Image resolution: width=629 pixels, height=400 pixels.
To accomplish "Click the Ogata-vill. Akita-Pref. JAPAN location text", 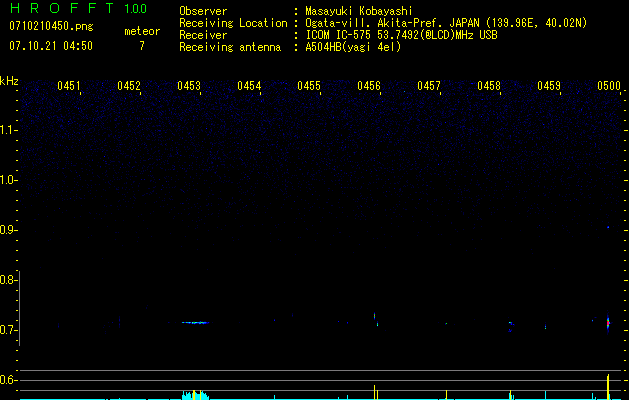I will coord(446,23).
